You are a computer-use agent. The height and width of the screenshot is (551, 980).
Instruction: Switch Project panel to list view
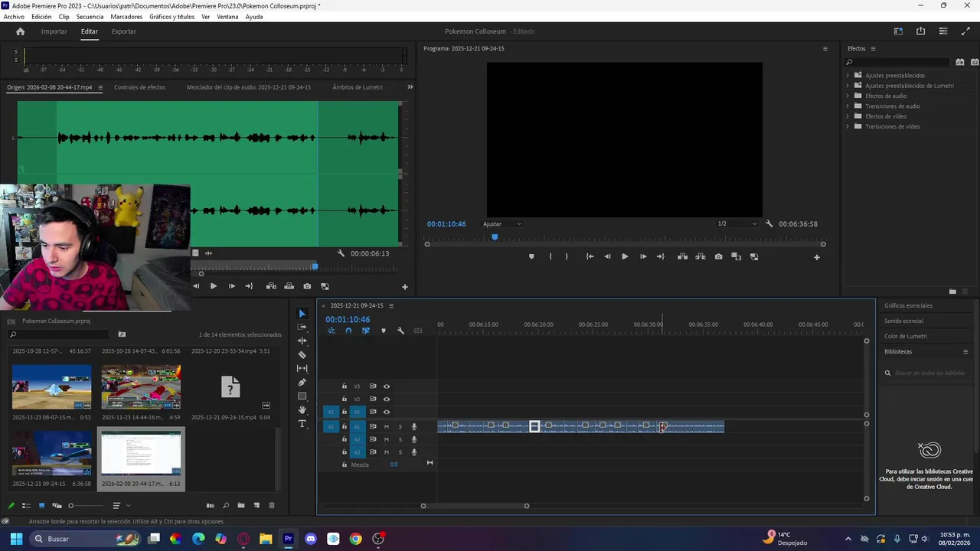(x=26, y=505)
